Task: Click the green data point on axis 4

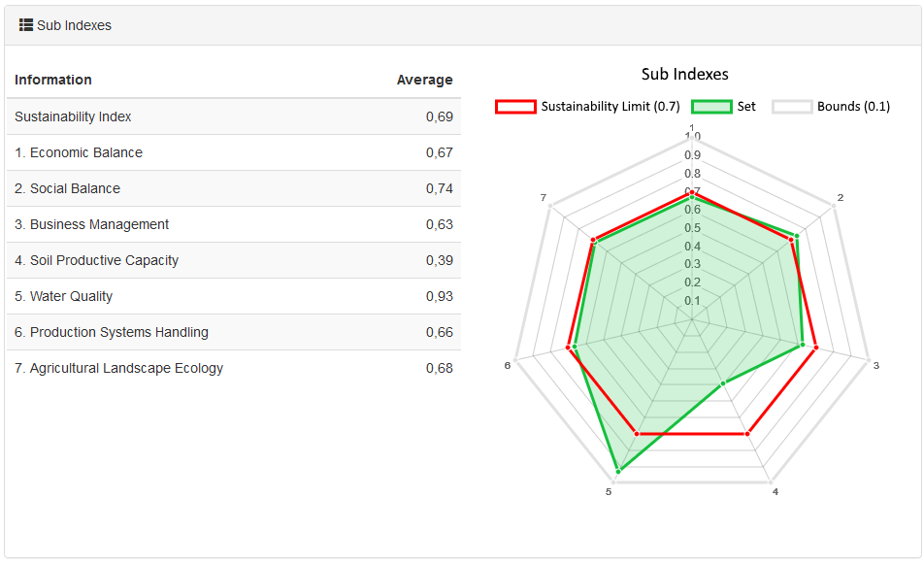Action: (722, 384)
